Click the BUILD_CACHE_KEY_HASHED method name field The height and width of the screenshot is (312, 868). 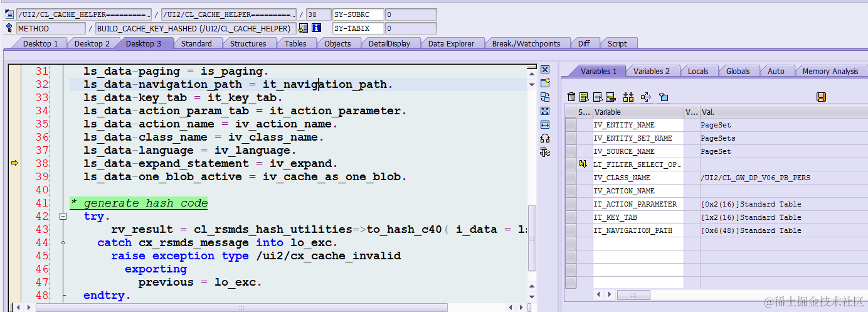coord(196,28)
